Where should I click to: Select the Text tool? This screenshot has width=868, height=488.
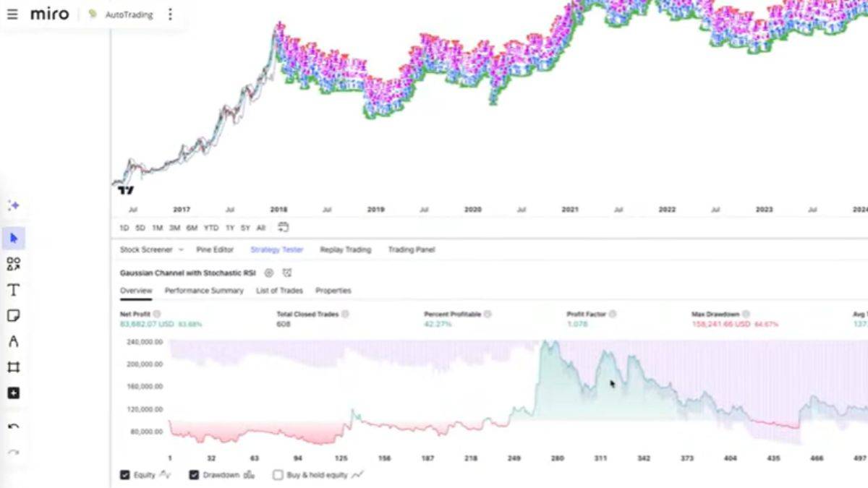13,290
